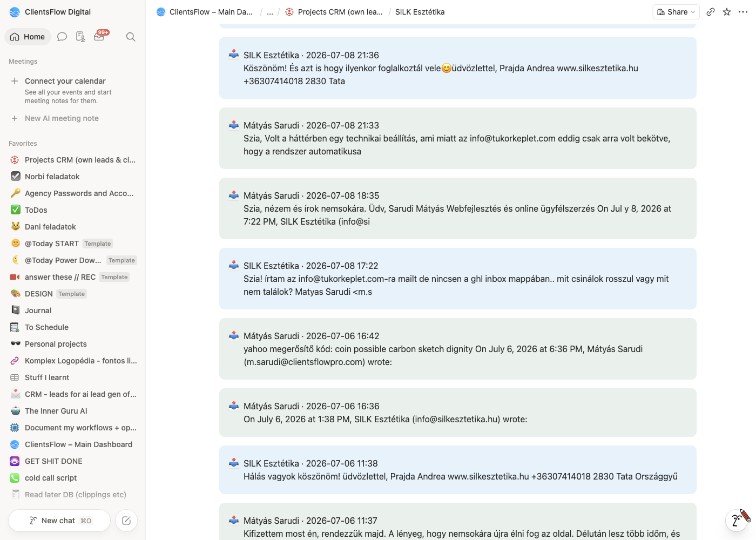Click the inbox icon on 2026-07-08 21:33 message
Image resolution: width=756 pixels, height=540 pixels.
234,125
